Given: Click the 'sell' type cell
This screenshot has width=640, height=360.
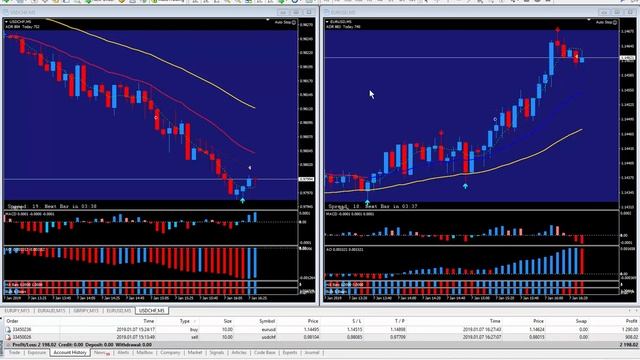Looking at the screenshot, I should pyautogui.click(x=195, y=337).
